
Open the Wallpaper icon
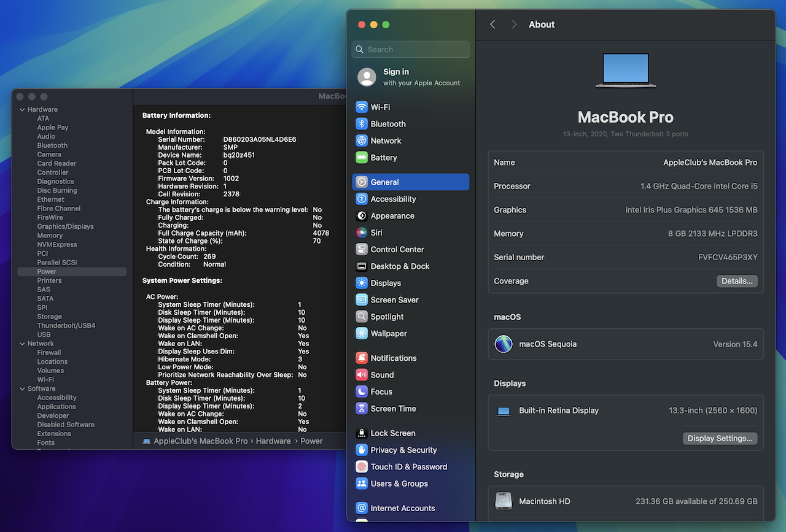point(362,334)
